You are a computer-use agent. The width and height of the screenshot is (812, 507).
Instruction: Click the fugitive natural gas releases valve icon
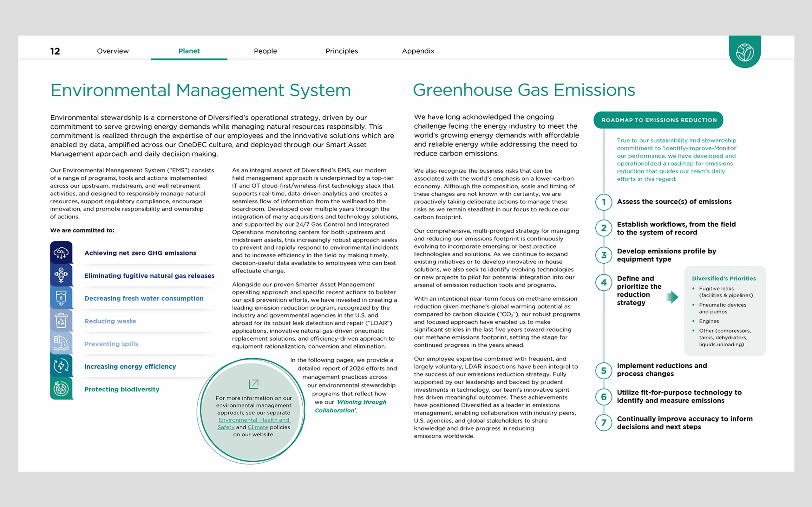[61, 275]
